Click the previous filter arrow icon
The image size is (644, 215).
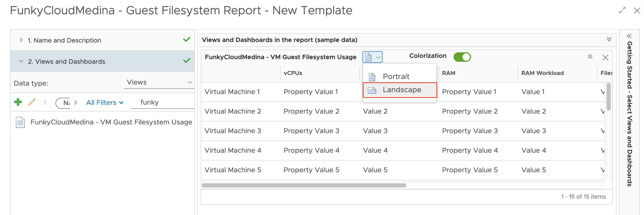point(45,102)
